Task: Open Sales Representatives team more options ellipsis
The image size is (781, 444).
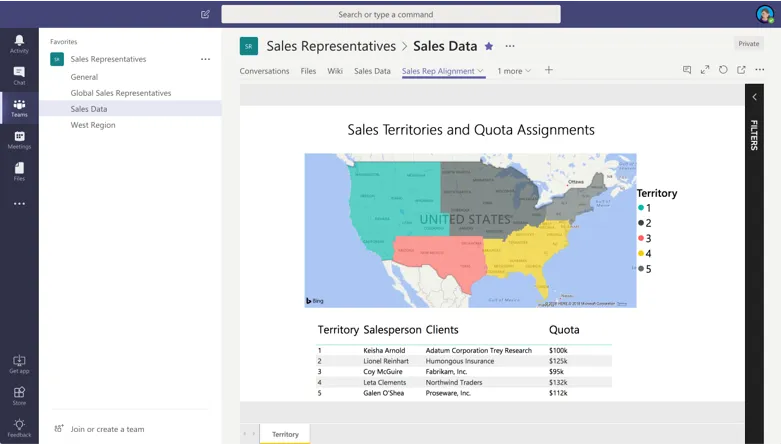Action: (205, 59)
